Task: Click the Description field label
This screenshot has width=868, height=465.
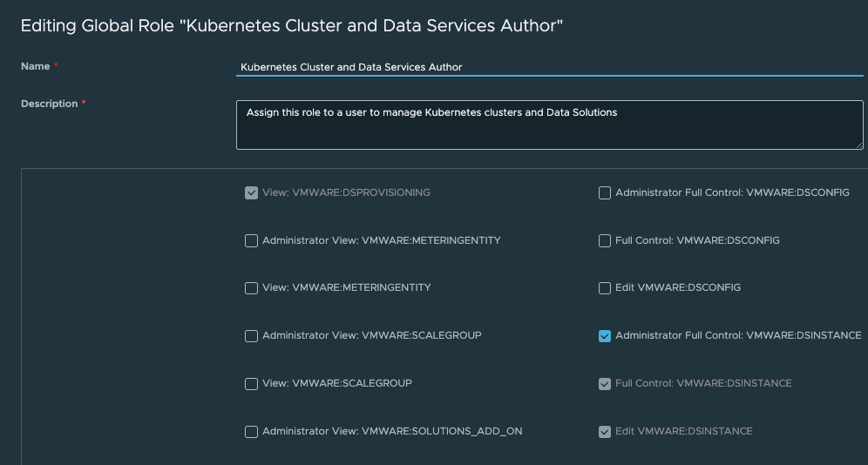Action: coord(49,104)
